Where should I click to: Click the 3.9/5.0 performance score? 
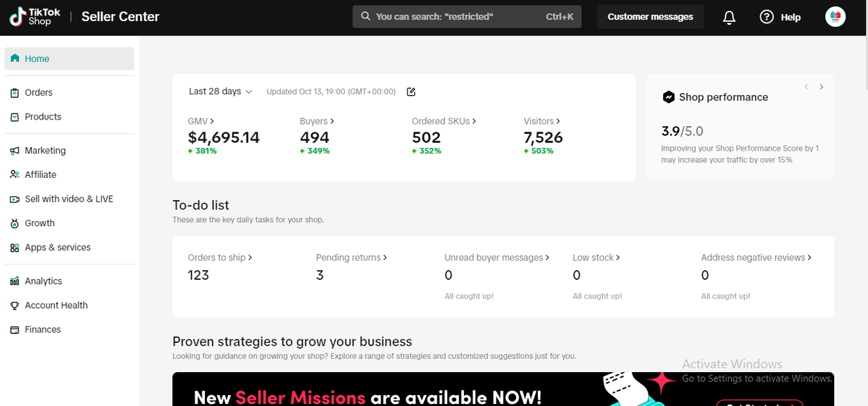[682, 131]
